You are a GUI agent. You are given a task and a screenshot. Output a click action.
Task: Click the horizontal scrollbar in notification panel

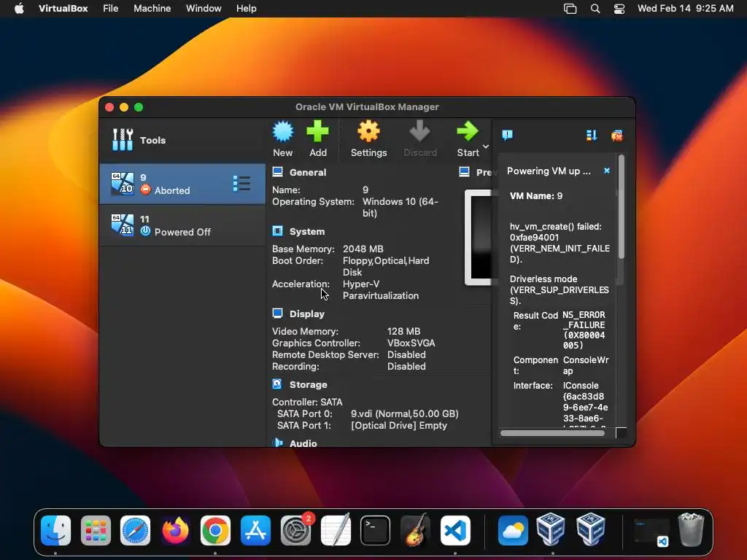coord(553,433)
